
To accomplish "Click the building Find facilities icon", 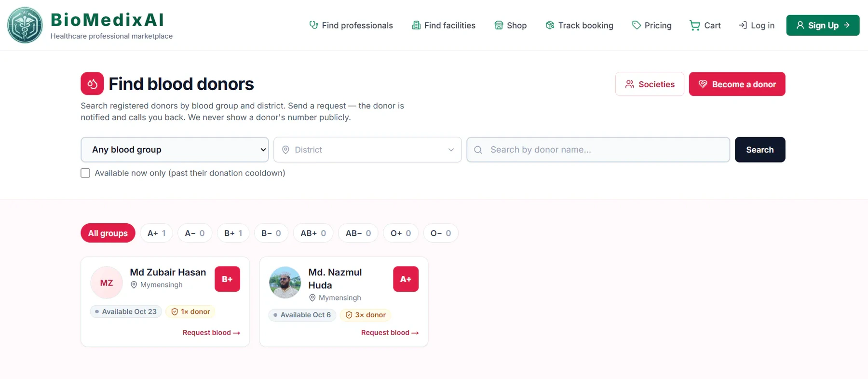I will (416, 25).
